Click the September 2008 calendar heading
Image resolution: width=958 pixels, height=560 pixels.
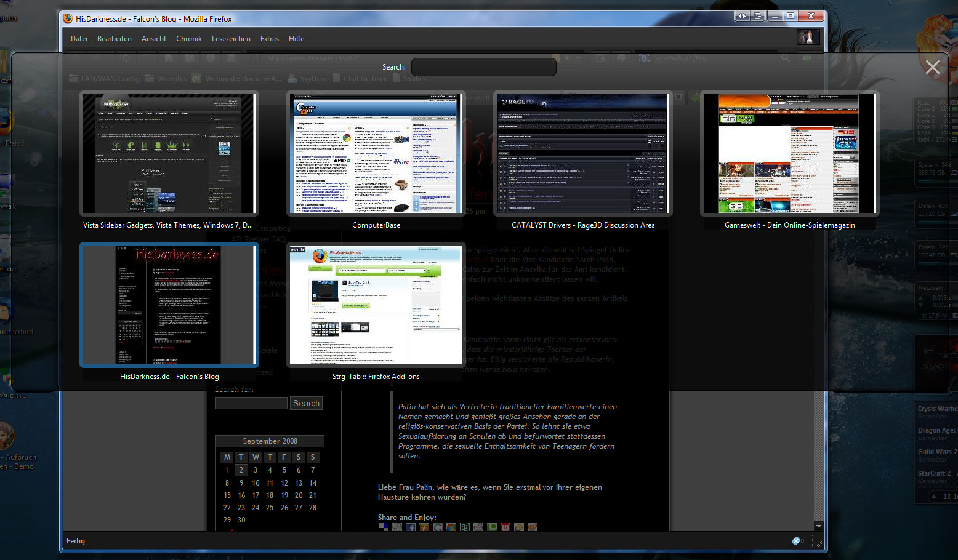coord(270,441)
